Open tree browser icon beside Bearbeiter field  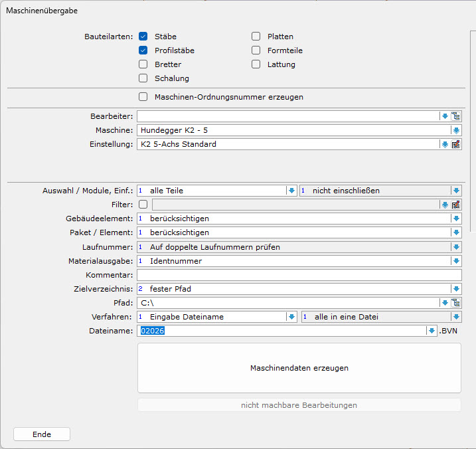456,116
